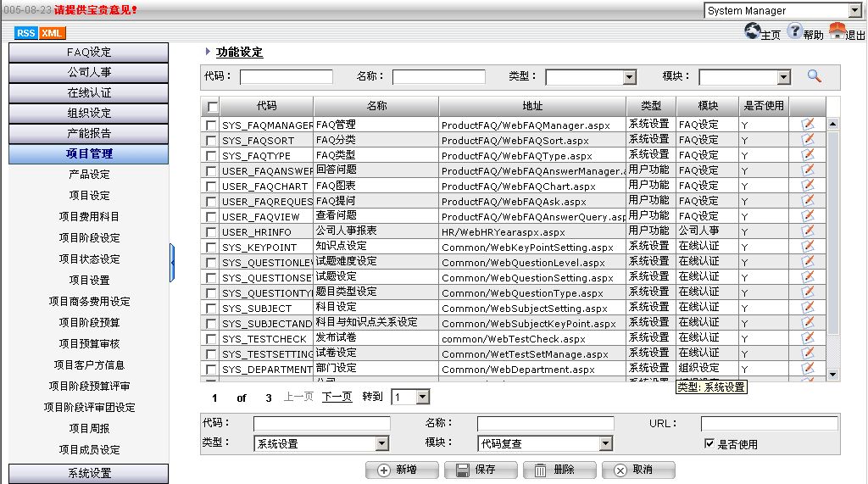Open the 公司人事 sidebar menu

pos(88,72)
